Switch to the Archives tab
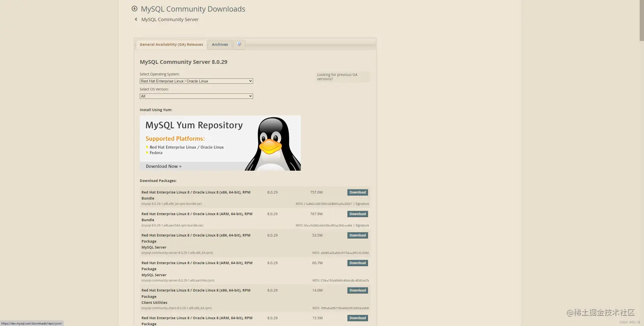Viewport: 644px width, 326px height. pyautogui.click(x=220, y=44)
